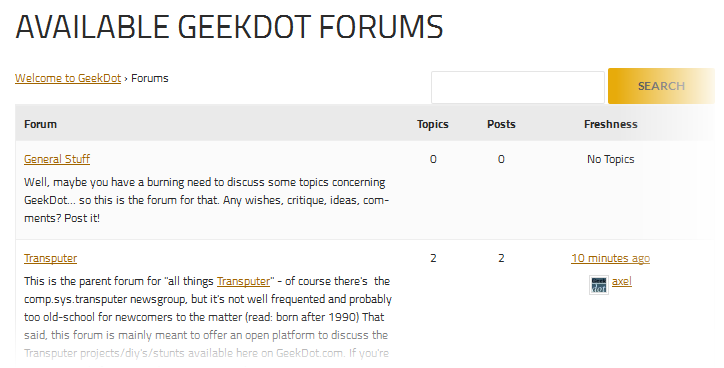
Task: Visit the axel user profile link
Action: [621, 281]
